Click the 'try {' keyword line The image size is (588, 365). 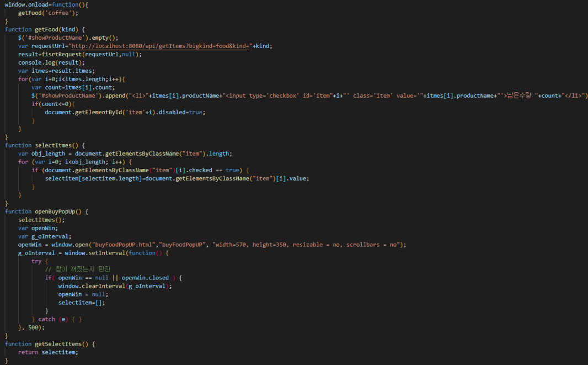[40, 261]
